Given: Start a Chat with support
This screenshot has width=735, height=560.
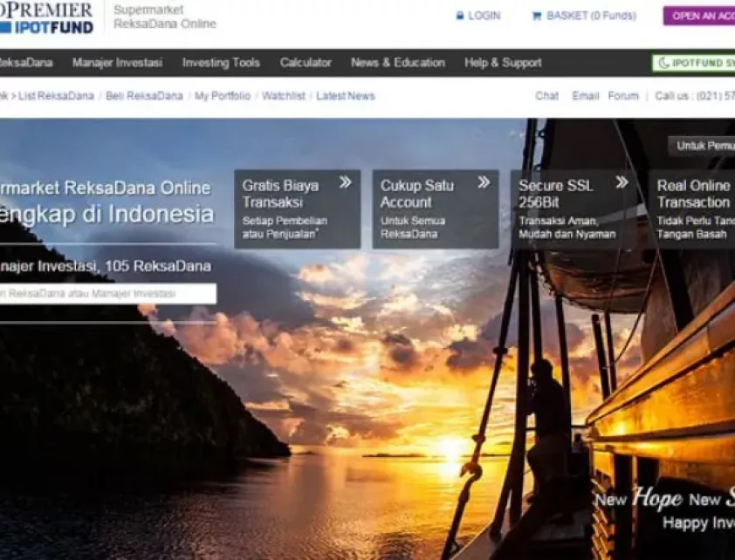Looking at the screenshot, I should click(x=546, y=96).
